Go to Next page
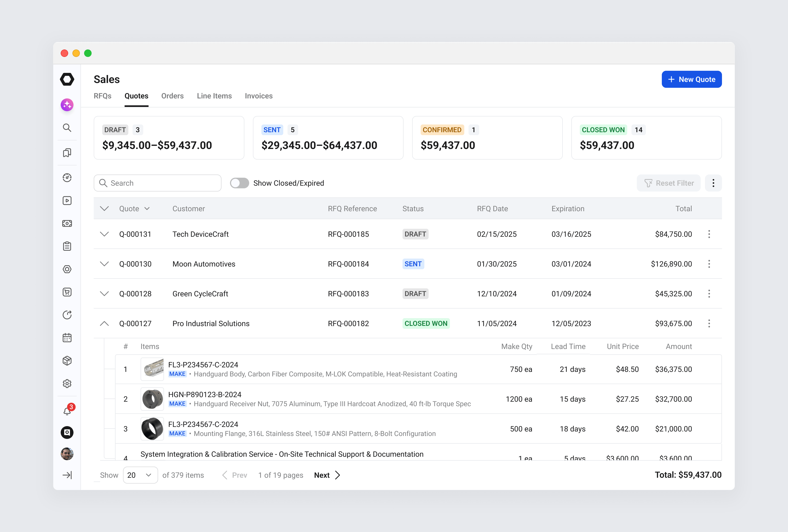Screen dimensions: 788x532 pyautogui.click(x=327, y=475)
